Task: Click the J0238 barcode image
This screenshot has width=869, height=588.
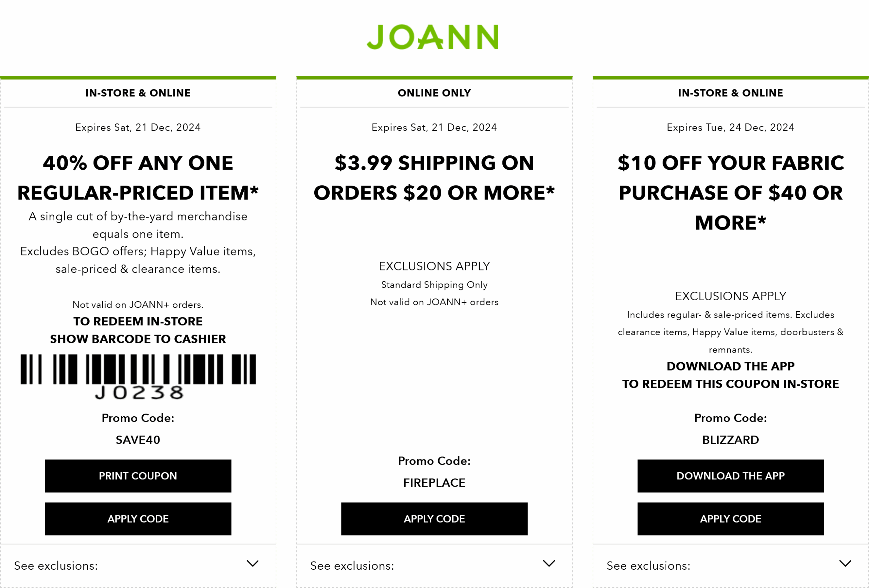Action: coord(138,375)
